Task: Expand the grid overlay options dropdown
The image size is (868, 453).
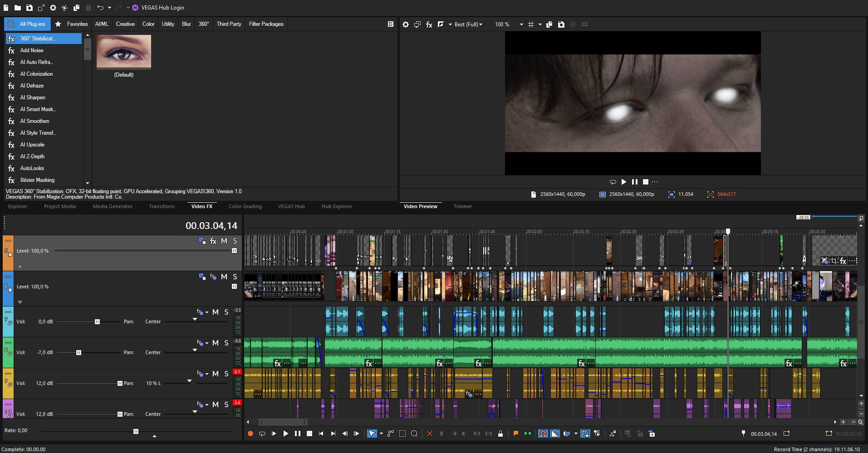Action: (x=540, y=24)
